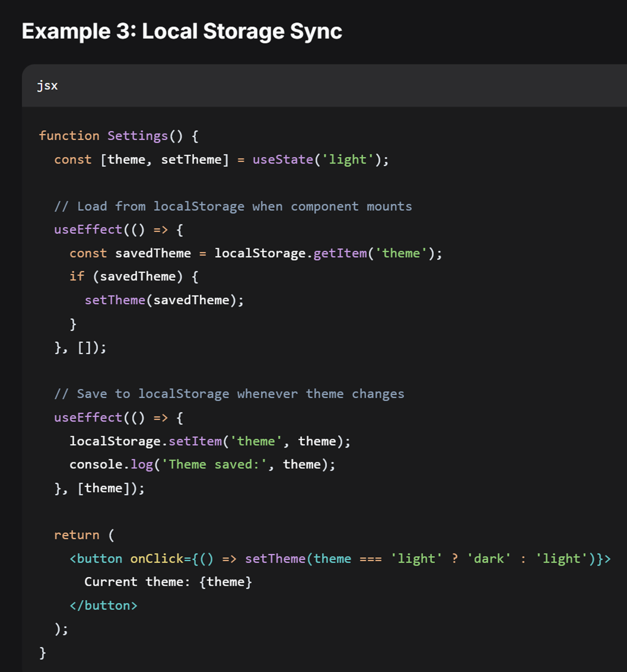Click the 'Load from localStorage when component mounts' comment
627x672 pixels.
point(233,206)
